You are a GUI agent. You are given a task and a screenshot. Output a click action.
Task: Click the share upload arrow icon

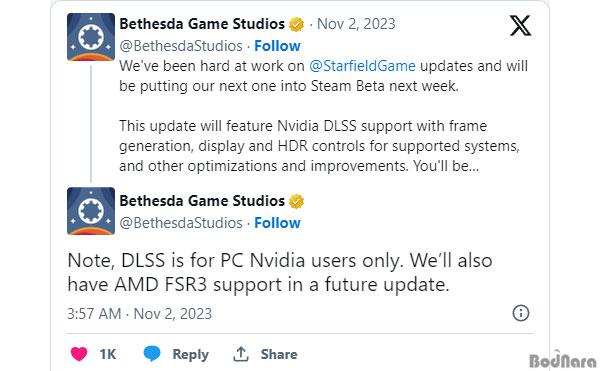241,354
